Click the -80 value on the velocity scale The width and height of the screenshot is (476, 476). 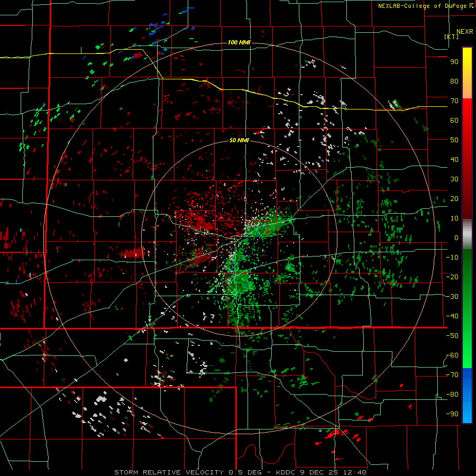452,395
